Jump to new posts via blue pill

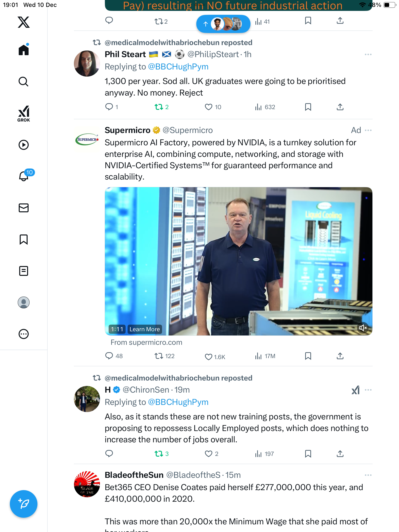coord(223,24)
